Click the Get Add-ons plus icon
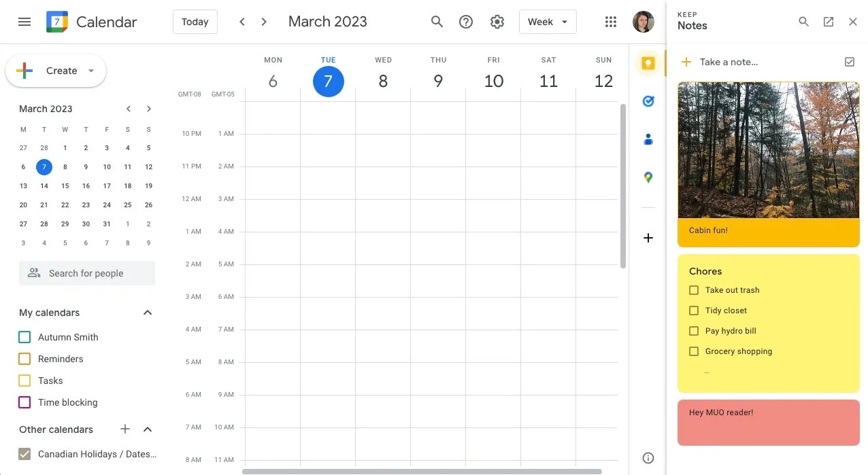Viewport: 868px width, 475px height. [648, 237]
